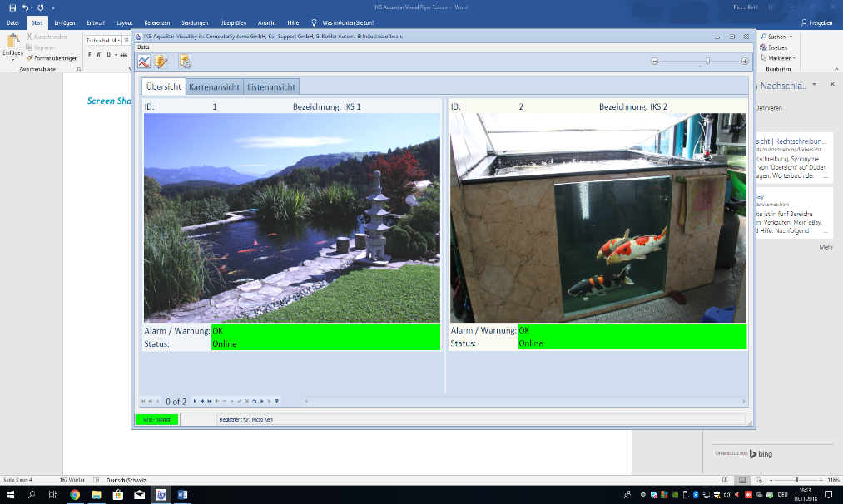The width and height of the screenshot is (843, 504).
Task: Open the trend chart icon in AquaStar toolbar
Action: (145, 61)
